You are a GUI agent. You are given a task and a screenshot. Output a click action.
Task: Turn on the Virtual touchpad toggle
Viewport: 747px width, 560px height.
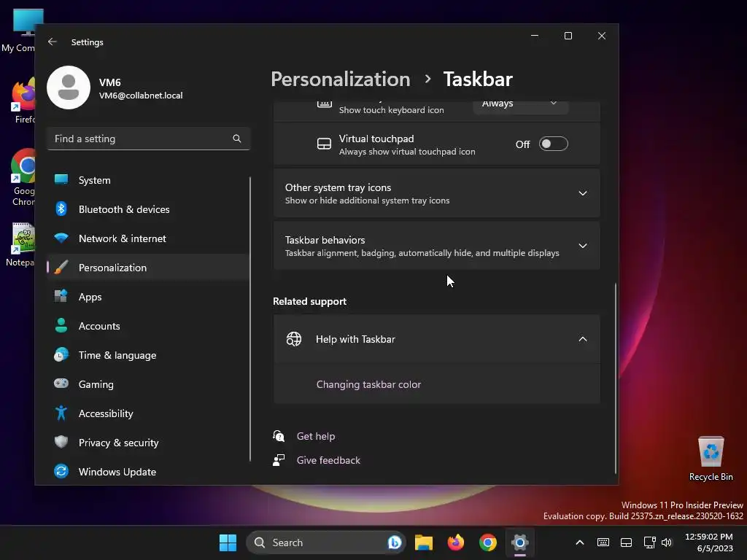[x=553, y=144]
